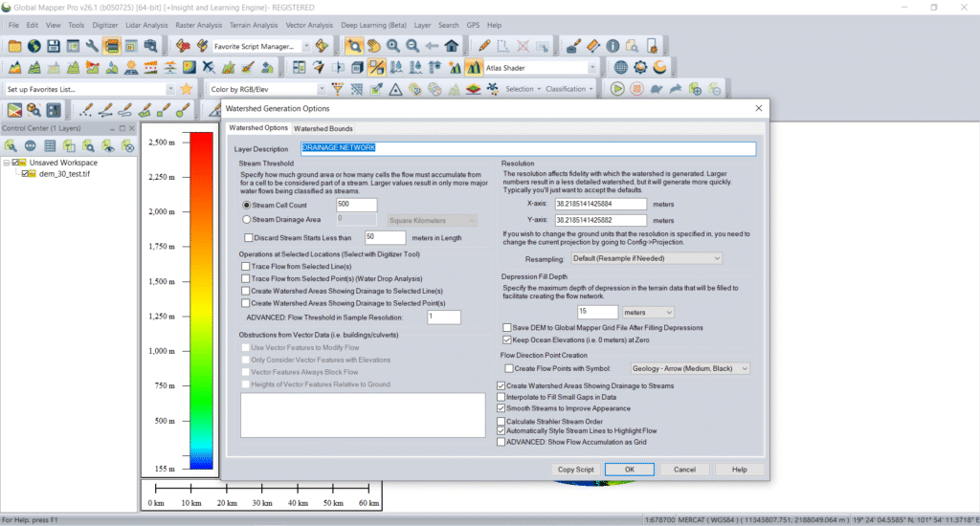Viewport: 980px width, 526px height.
Task: Select the Feature Info tool icon
Action: tap(612, 46)
